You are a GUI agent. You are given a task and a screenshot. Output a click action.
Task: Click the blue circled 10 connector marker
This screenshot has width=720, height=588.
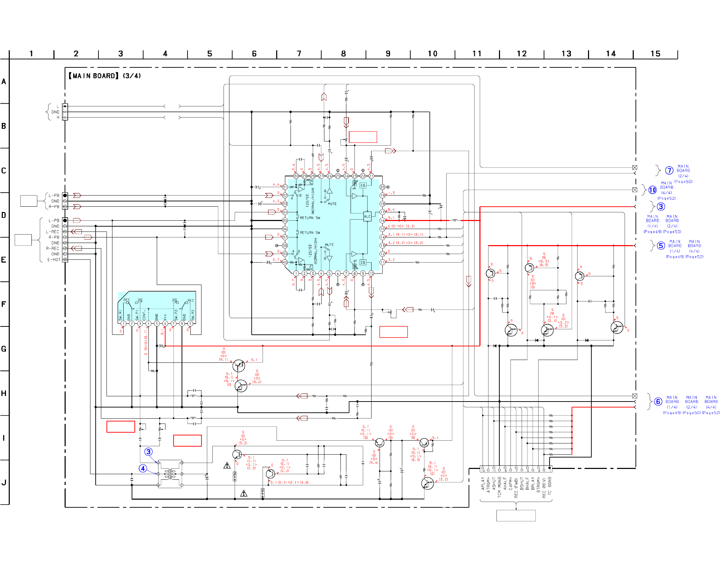[652, 190]
